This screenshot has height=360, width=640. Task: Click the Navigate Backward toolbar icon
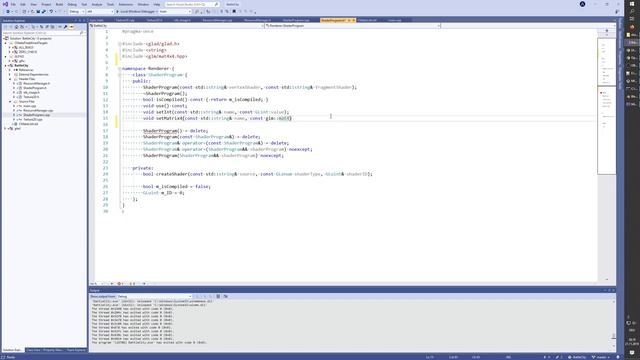click(8, 11)
